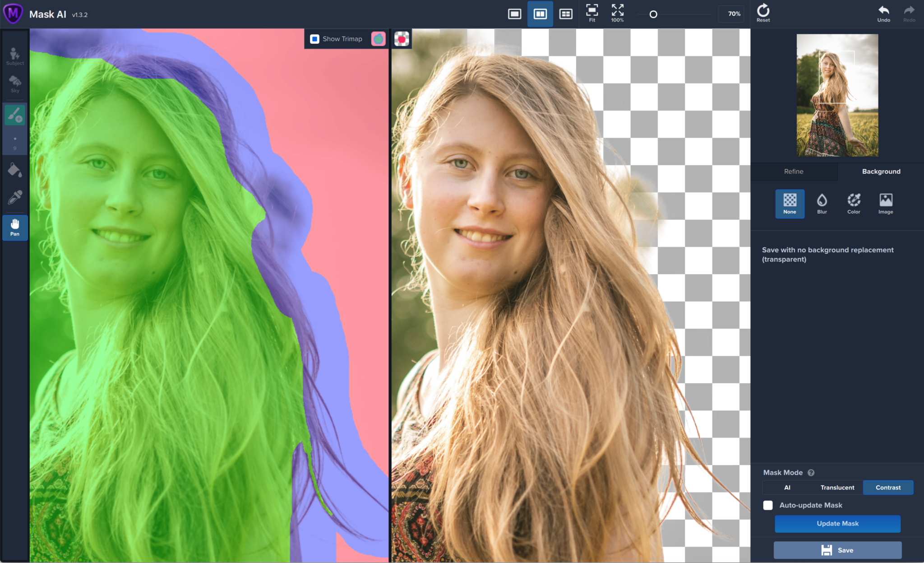This screenshot has width=924, height=563.
Task: Click the Update Mask button
Action: tap(837, 523)
